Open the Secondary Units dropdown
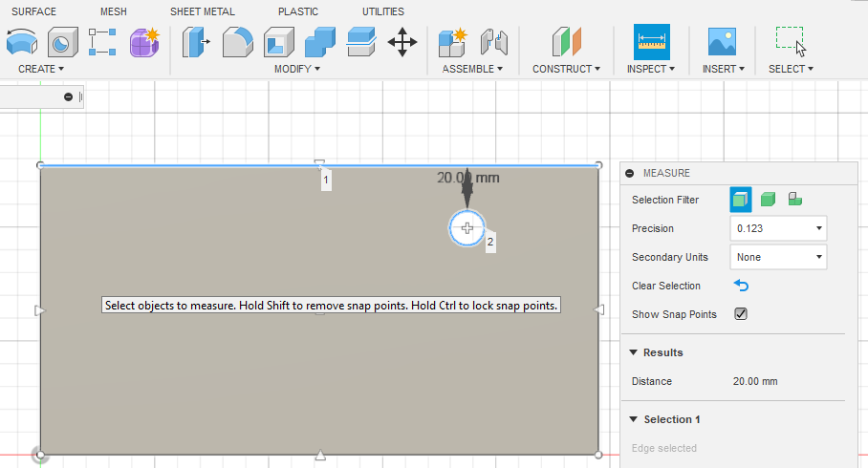Screen dimensions: 868x468 tap(777, 257)
